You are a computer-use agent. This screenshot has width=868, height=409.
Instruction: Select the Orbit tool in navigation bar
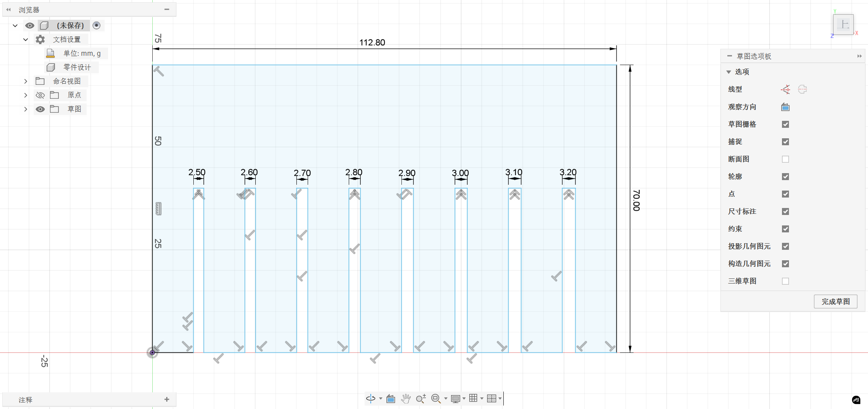(x=371, y=398)
